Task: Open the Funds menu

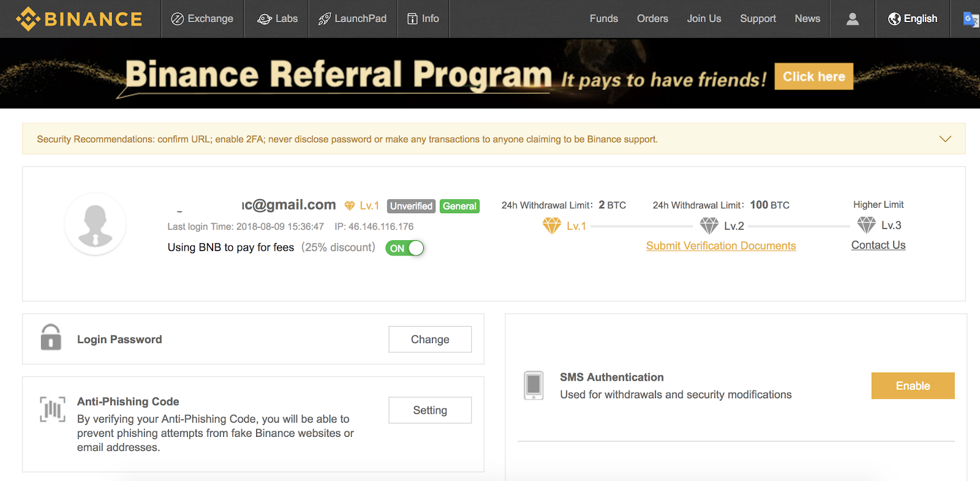Action: click(x=604, y=19)
